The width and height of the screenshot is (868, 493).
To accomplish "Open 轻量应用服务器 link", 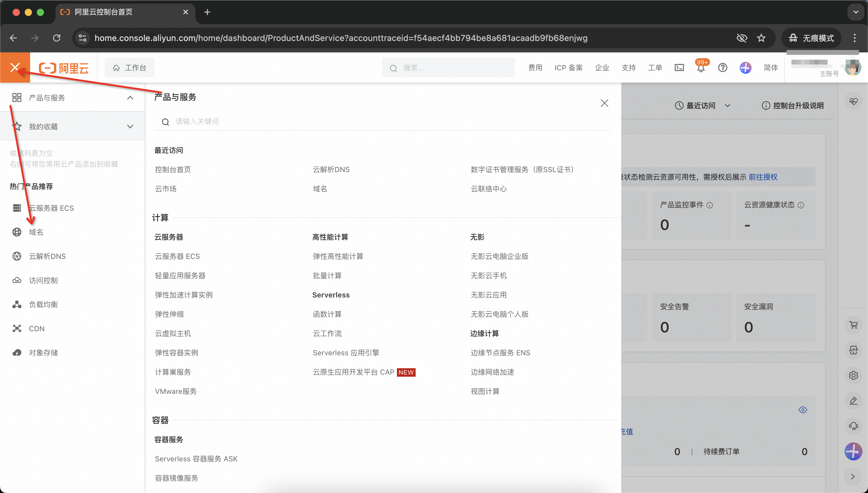I will pyautogui.click(x=180, y=276).
